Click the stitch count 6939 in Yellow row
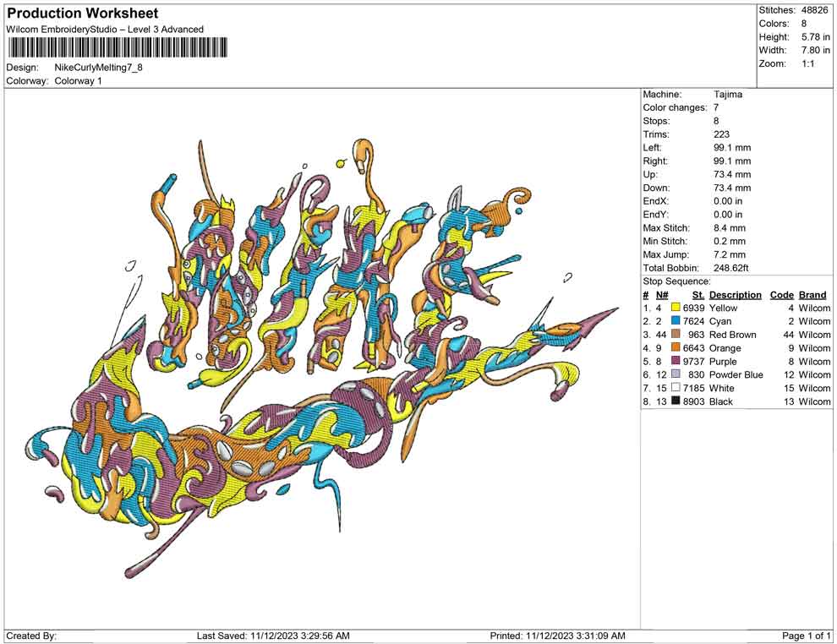 693,308
